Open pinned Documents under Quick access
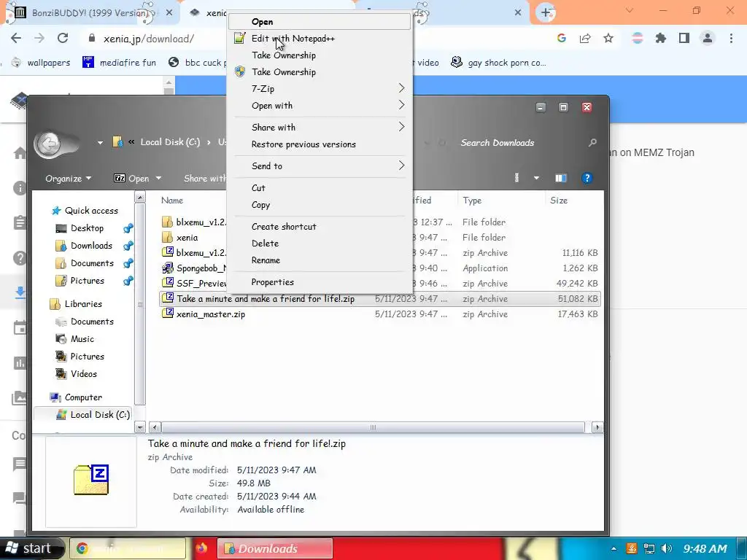Viewport: 747px width, 560px height. 85,263
